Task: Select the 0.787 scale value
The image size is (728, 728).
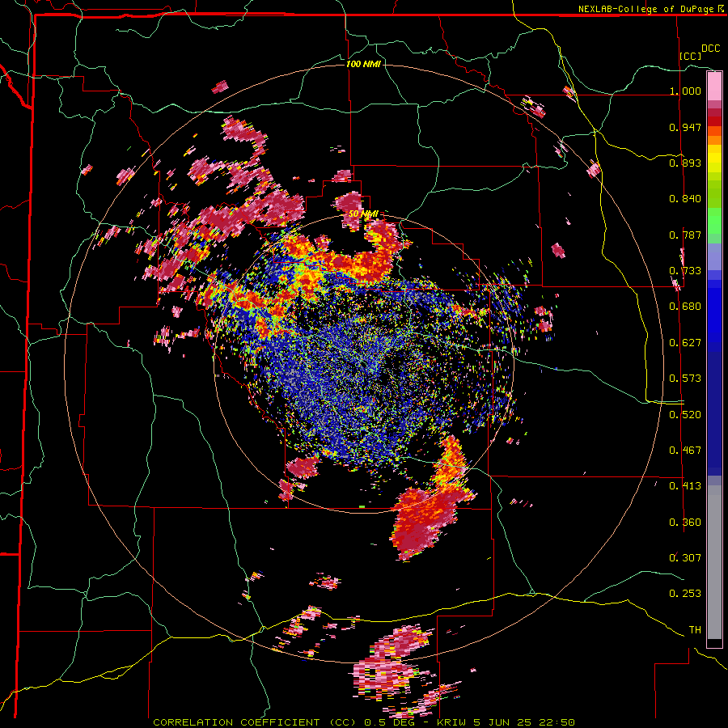Action: pos(685,235)
